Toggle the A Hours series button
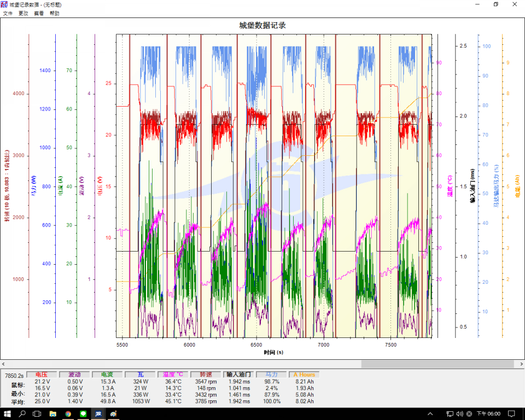The image size is (525, 420). (x=304, y=375)
